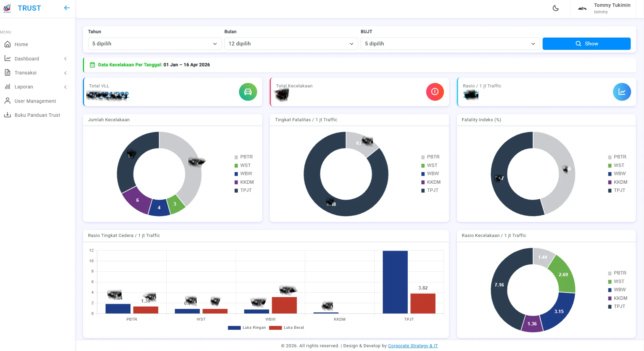This screenshot has height=351, width=644.
Task: Expand the Dashboard menu
Action: [36, 59]
